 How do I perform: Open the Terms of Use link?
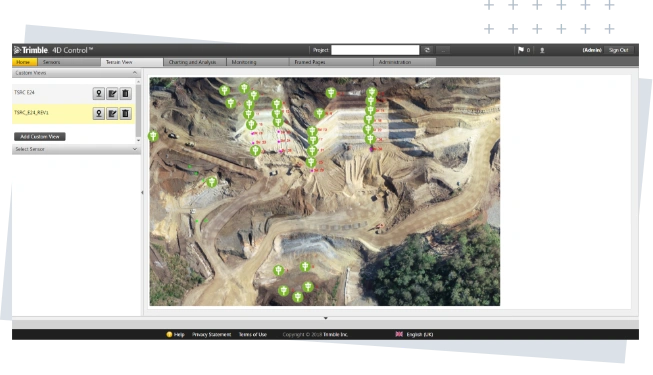(x=253, y=334)
